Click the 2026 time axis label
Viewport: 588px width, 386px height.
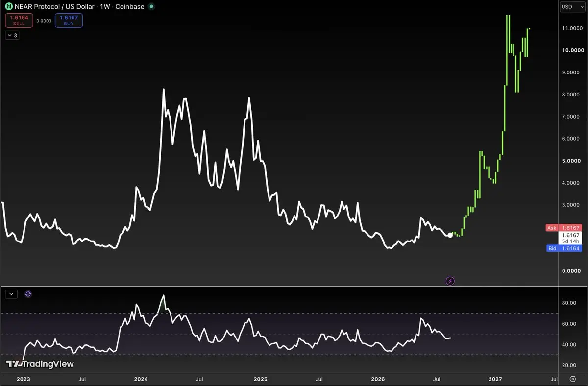pos(378,379)
